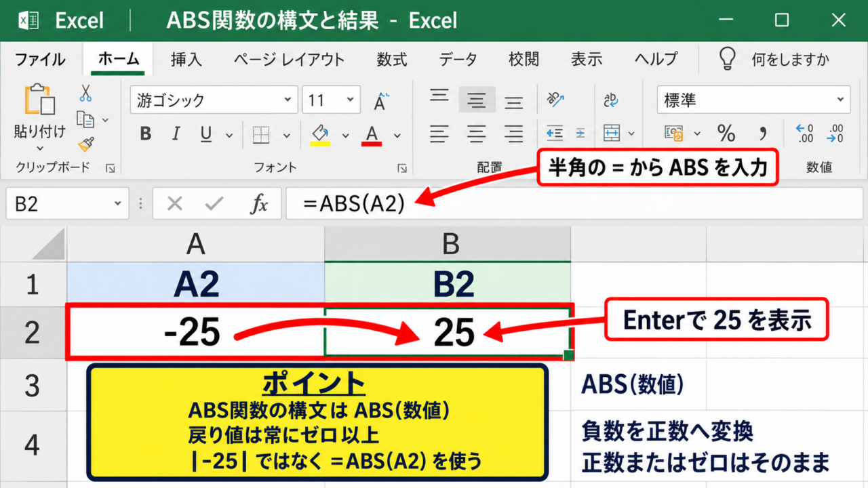Apply percent style to the cell
Viewport: 868px width, 488px height.
[726, 134]
